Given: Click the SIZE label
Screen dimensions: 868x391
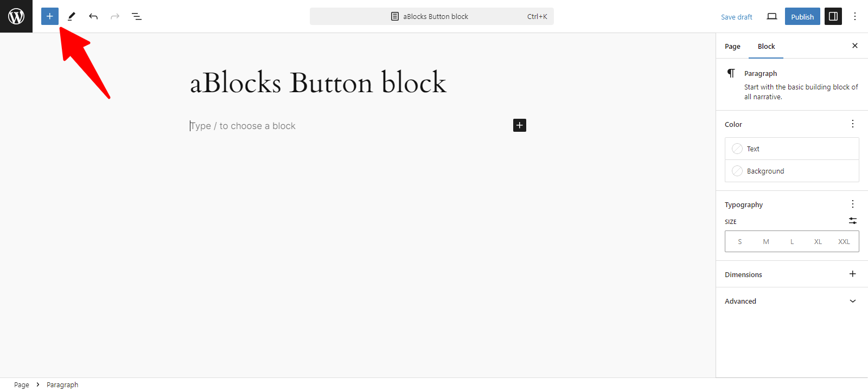Looking at the screenshot, I should (731, 222).
